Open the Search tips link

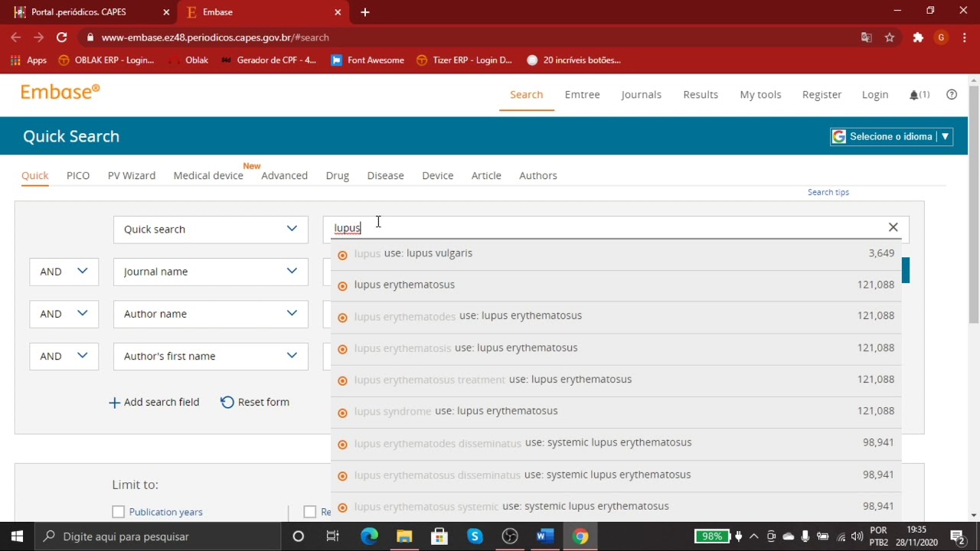(x=828, y=192)
